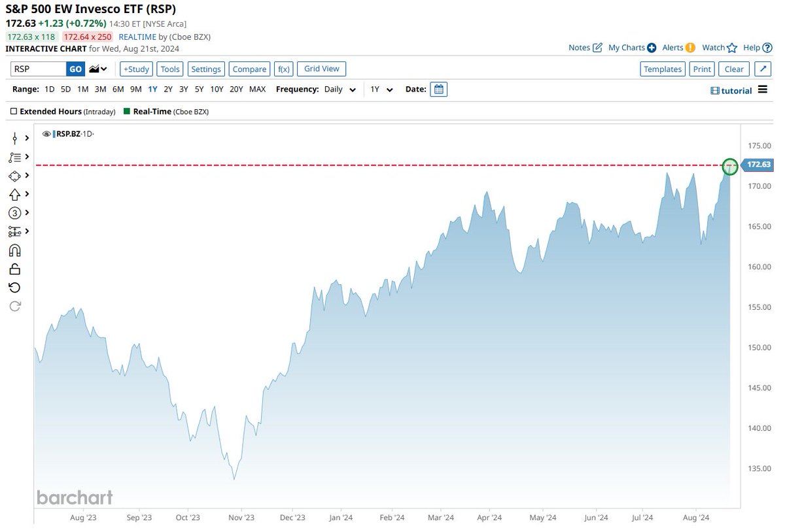Open the tutorial link
Image resolution: width=785 pixels, height=532 pixels.
(x=731, y=91)
